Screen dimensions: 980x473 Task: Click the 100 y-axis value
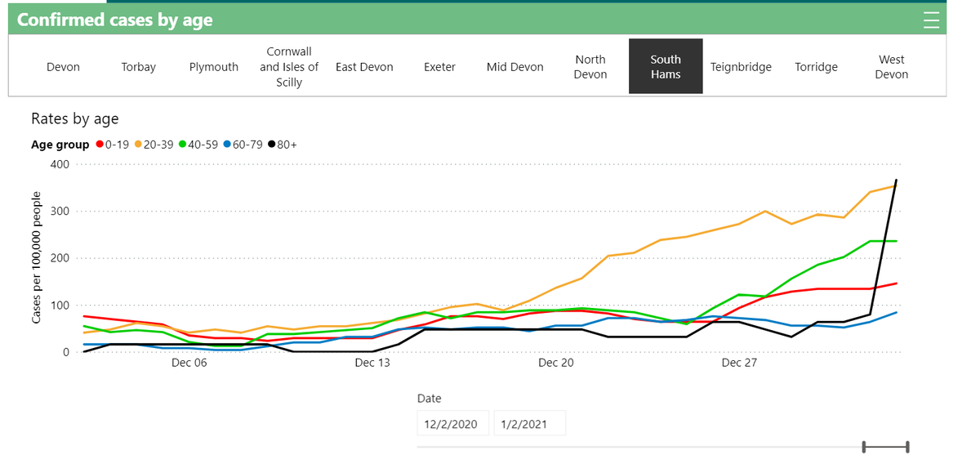click(60, 306)
